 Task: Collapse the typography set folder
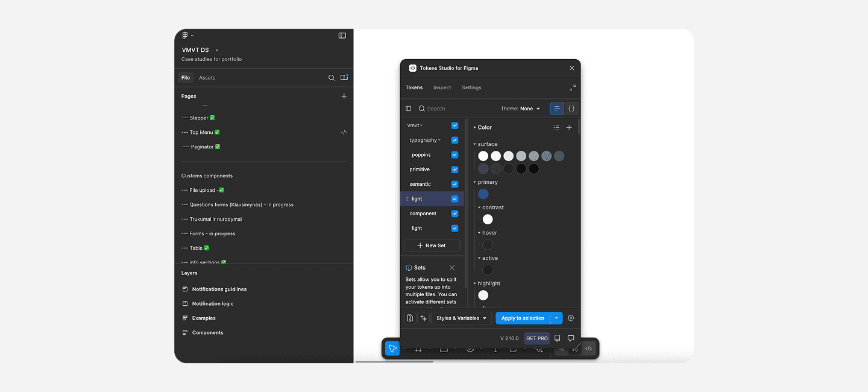tap(439, 141)
